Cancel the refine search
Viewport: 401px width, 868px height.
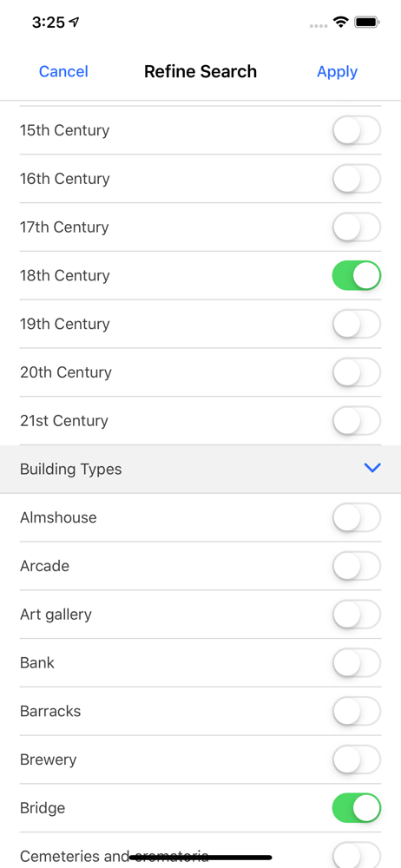click(63, 71)
